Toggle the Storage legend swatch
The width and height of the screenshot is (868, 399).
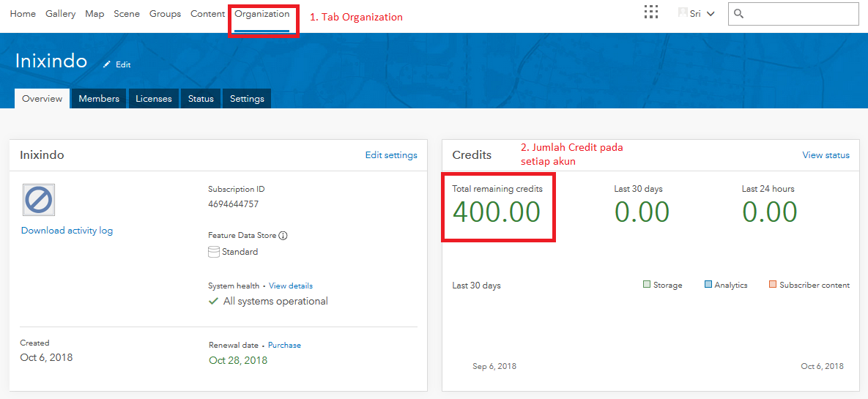(647, 285)
